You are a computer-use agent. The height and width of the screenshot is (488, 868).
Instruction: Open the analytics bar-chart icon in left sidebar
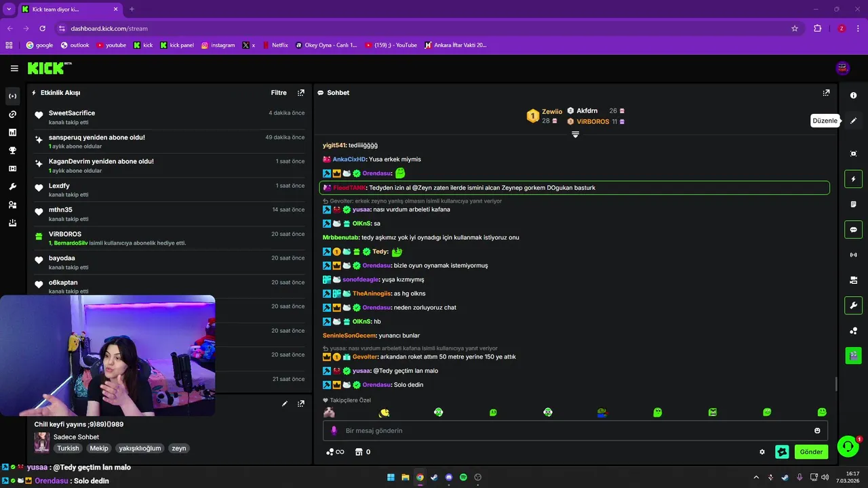click(x=12, y=133)
